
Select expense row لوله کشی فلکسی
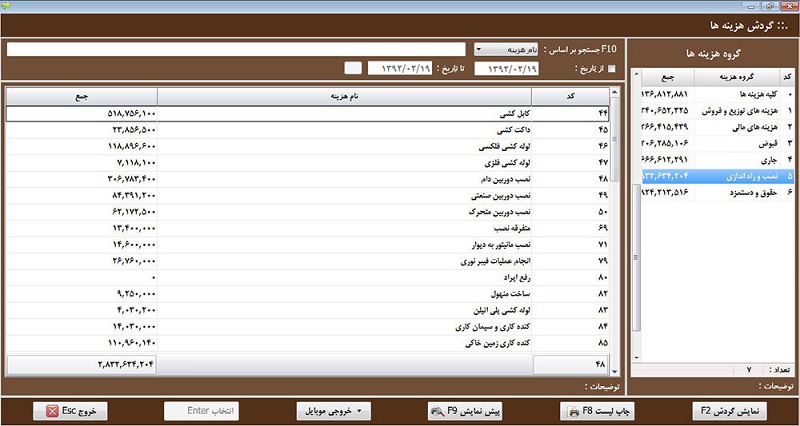308,146
